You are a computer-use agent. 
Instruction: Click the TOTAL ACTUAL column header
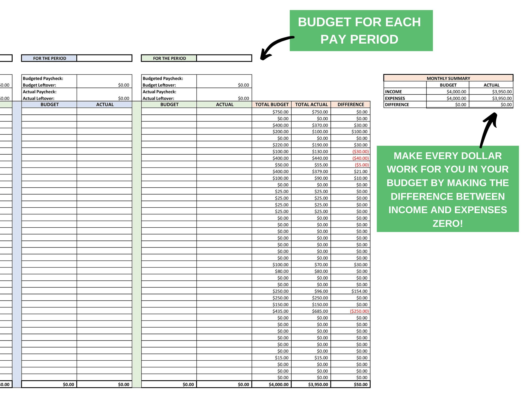tap(311, 104)
